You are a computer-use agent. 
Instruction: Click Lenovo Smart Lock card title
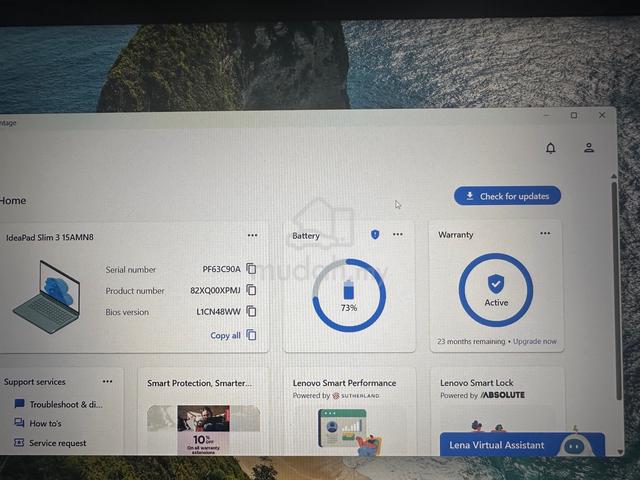click(x=477, y=383)
